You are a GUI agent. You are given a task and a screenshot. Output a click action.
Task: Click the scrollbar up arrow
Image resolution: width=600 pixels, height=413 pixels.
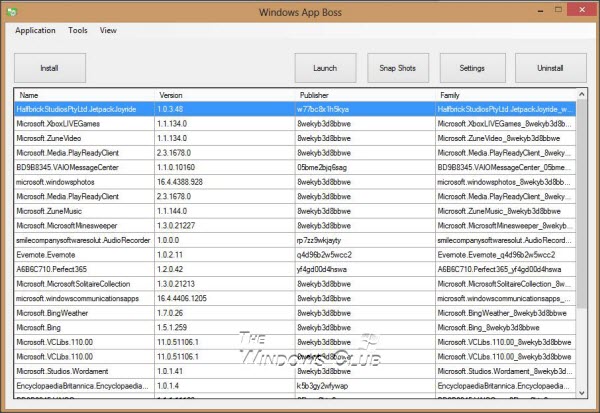(582, 94)
